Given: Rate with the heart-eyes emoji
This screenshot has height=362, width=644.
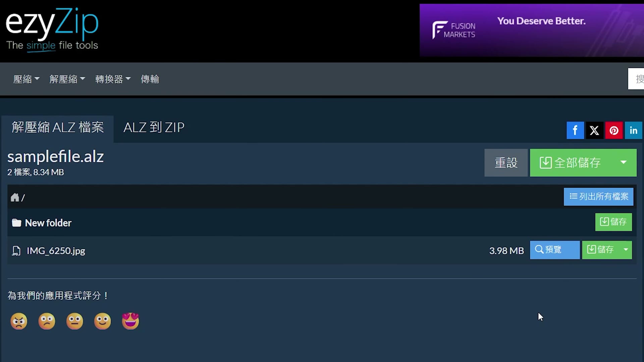Looking at the screenshot, I should click(130, 321).
